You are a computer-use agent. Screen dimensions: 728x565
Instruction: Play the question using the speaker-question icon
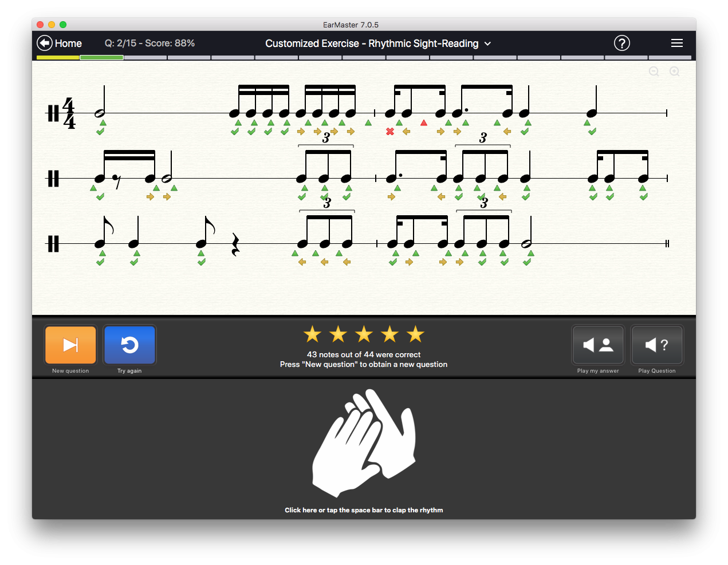click(656, 345)
